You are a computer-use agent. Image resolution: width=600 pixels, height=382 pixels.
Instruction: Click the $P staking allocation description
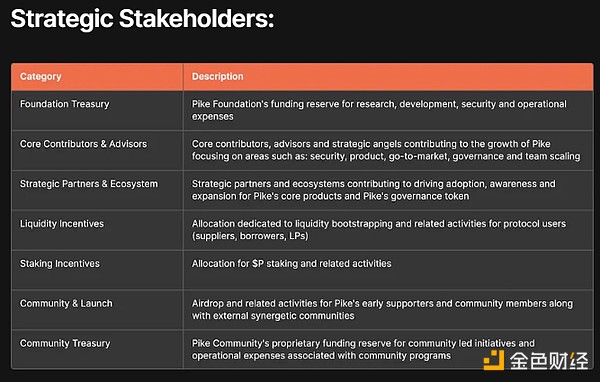click(292, 263)
